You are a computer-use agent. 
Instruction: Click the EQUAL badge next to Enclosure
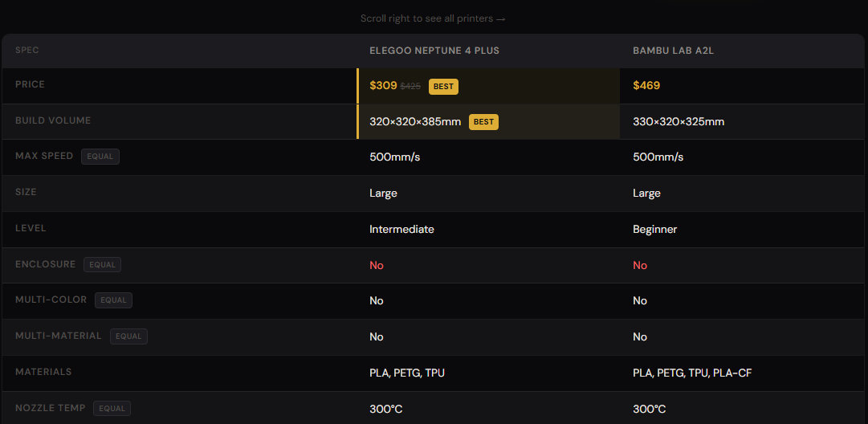(x=103, y=264)
